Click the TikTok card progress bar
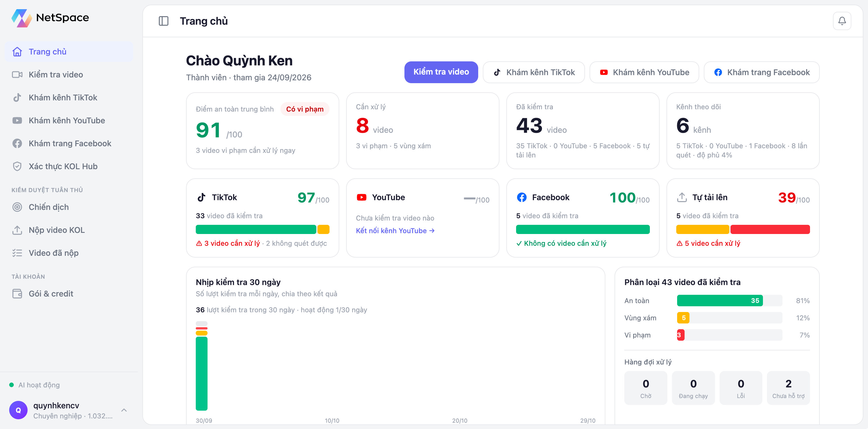This screenshot has width=868, height=429. pos(262,229)
